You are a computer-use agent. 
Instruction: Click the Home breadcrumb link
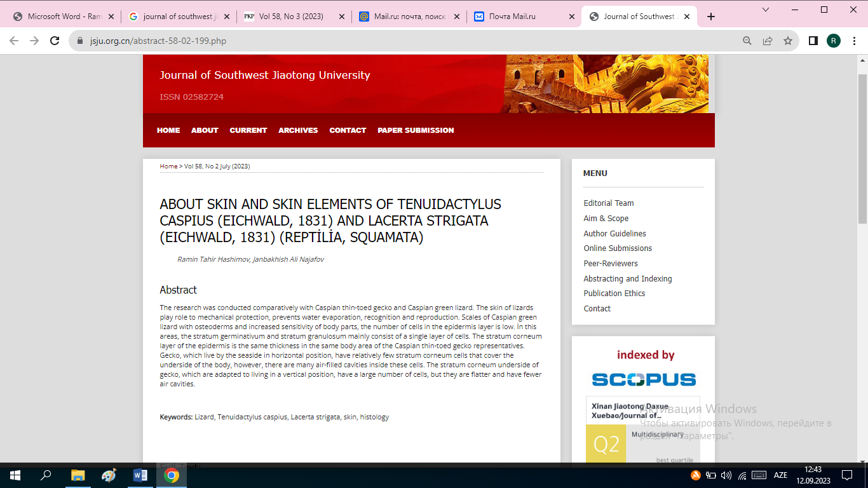(168, 166)
